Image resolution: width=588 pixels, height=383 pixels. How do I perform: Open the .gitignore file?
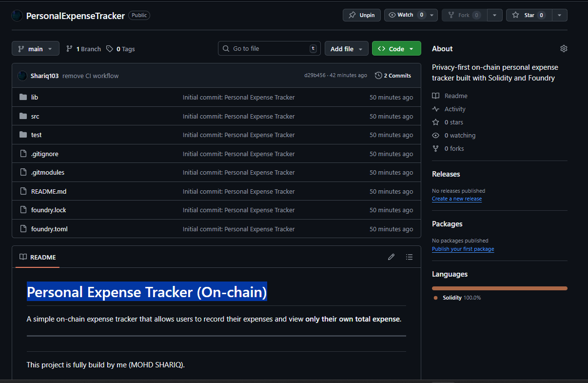(45, 154)
